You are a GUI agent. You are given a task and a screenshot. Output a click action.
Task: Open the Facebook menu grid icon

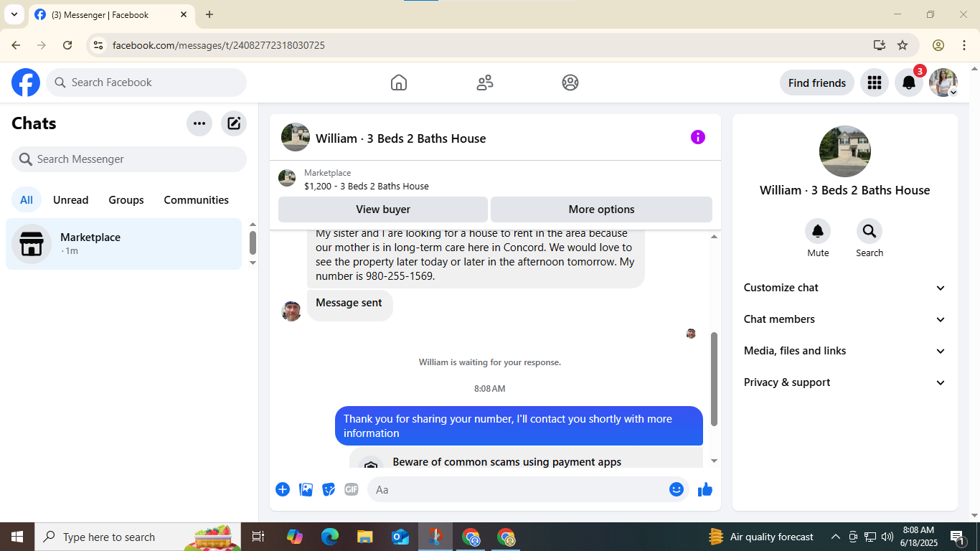pos(874,83)
